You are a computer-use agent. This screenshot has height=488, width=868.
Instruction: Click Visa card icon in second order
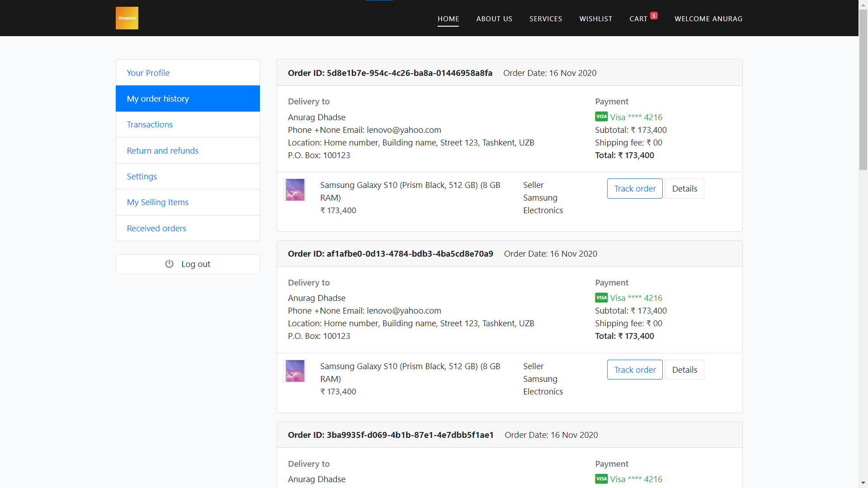click(x=601, y=298)
